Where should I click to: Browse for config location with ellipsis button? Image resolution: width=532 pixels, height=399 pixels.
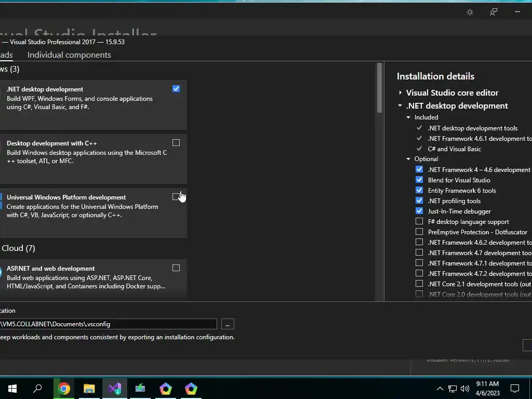pyautogui.click(x=228, y=324)
